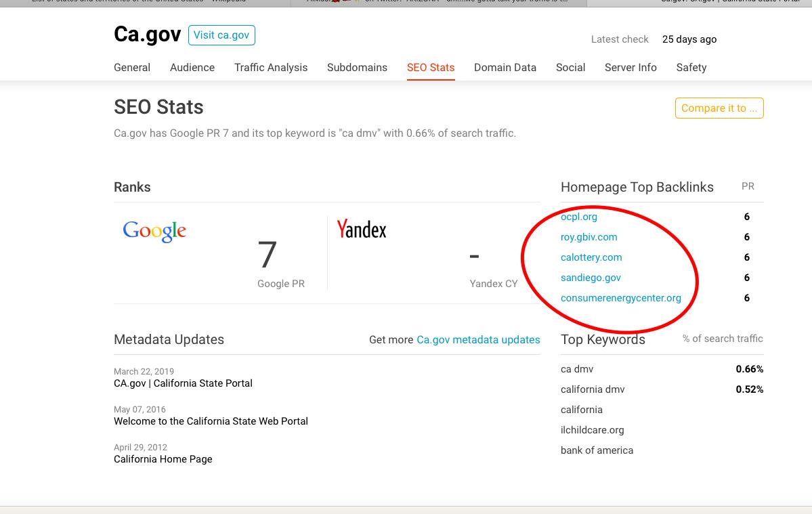The height and width of the screenshot is (514, 812).
Task: Click 'Welcome to the California State Web Portal'
Action: (211, 421)
